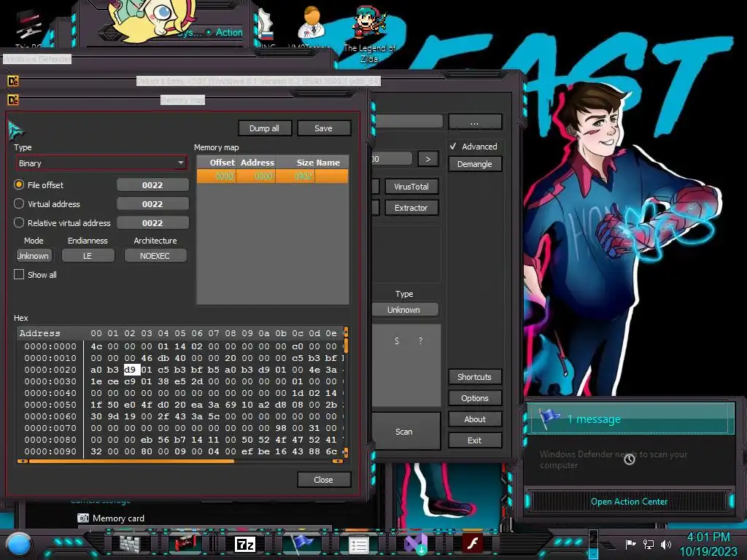Open the Type dropdown showing Binary
Screen dimensions: 747x560
point(101,163)
